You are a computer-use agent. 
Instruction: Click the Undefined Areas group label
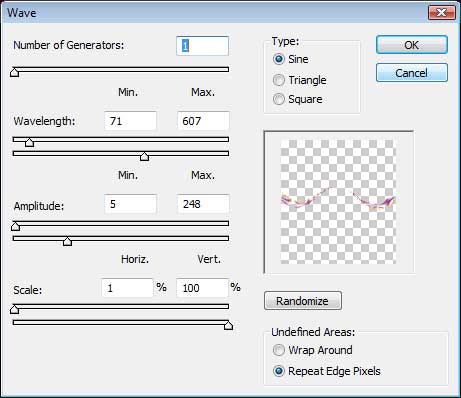(313, 332)
